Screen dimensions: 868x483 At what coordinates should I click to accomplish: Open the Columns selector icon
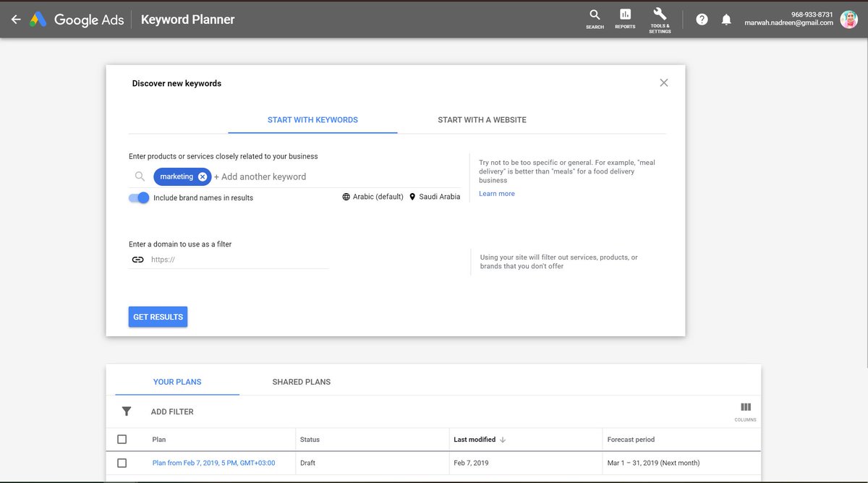pyautogui.click(x=746, y=411)
